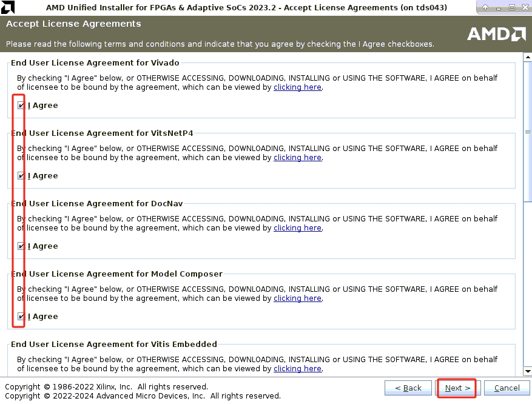Click the vertical scrollbar thumb
Viewport: 532px width, 404px height.
[528, 133]
